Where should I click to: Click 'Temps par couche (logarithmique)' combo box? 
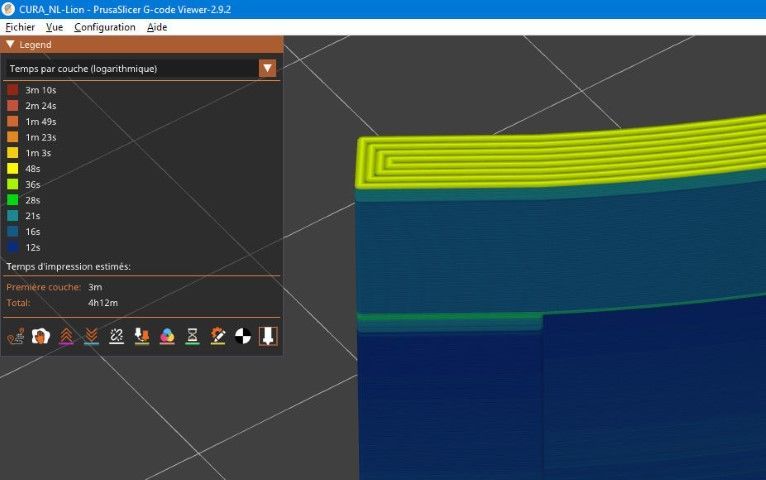141,68
